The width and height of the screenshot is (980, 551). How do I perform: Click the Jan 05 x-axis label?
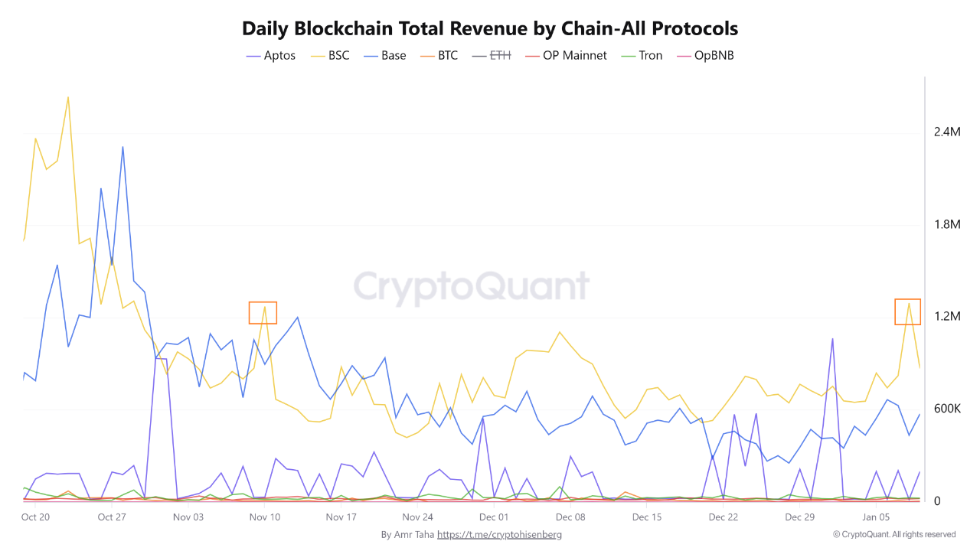coord(876,517)
